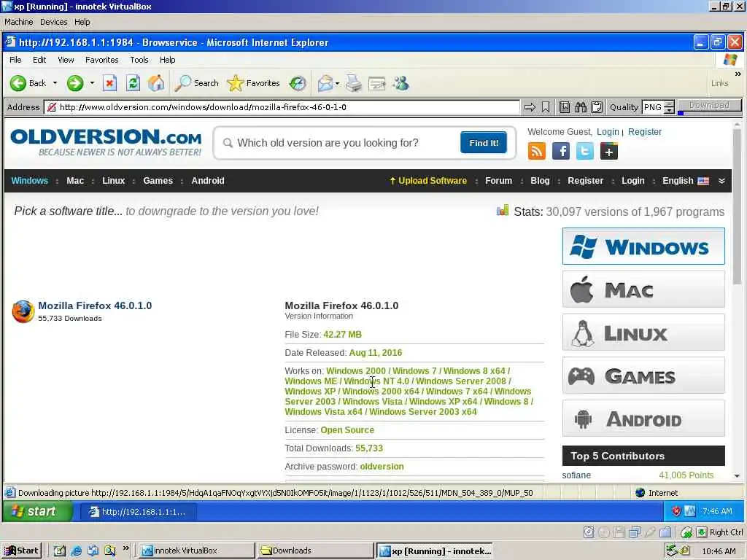The image size is (747, 560).
Task: Refresh the page in Internet Explorer
Action: pyautogui.click(x=133, y=83)
